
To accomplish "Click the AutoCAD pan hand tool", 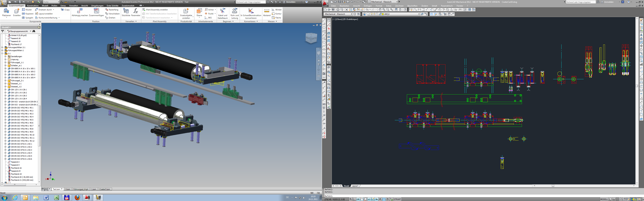I will tap(380, 10).
